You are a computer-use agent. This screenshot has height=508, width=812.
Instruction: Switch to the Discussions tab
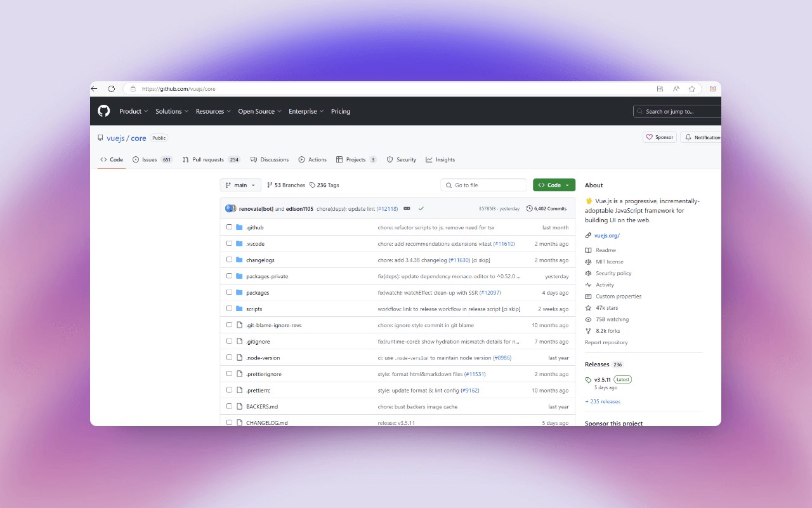[x=270, y=159]
